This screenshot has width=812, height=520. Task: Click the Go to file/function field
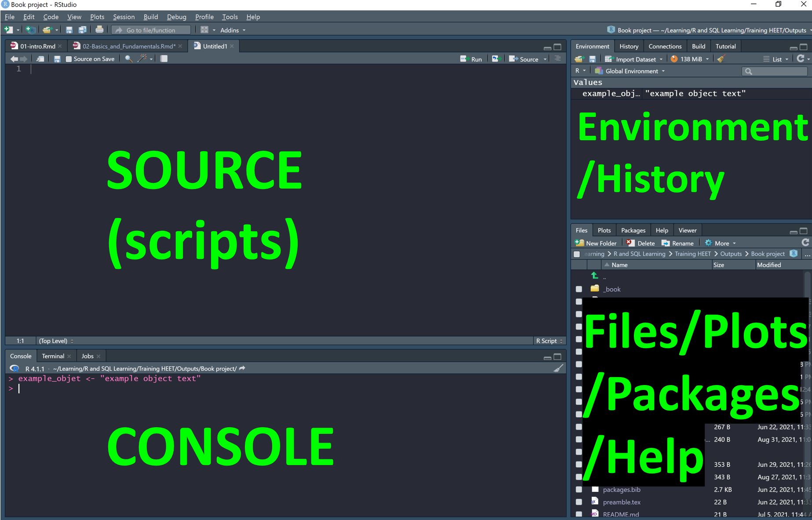151,30
